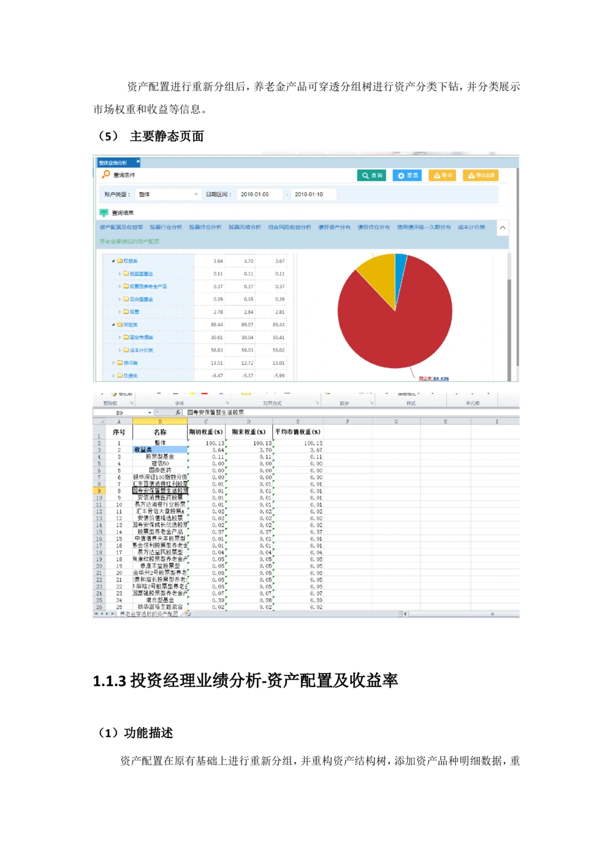Open the 账户类型 dropdown

pos(196,194)
